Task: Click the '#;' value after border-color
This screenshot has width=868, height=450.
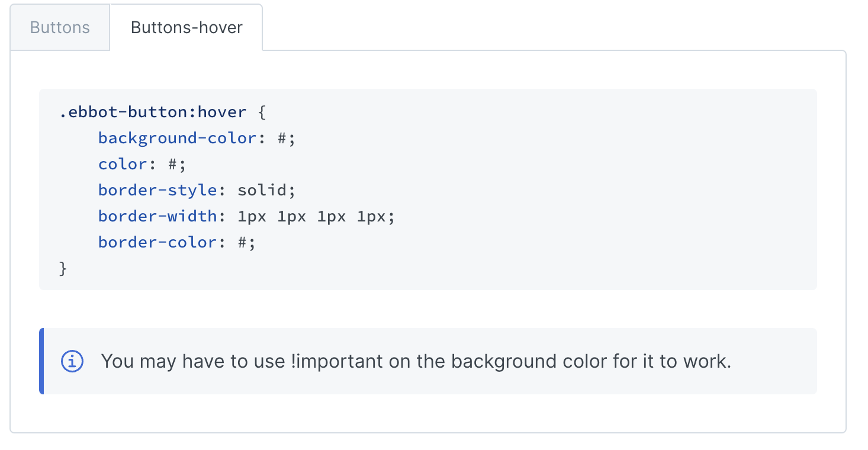Action: pos(246,242)
